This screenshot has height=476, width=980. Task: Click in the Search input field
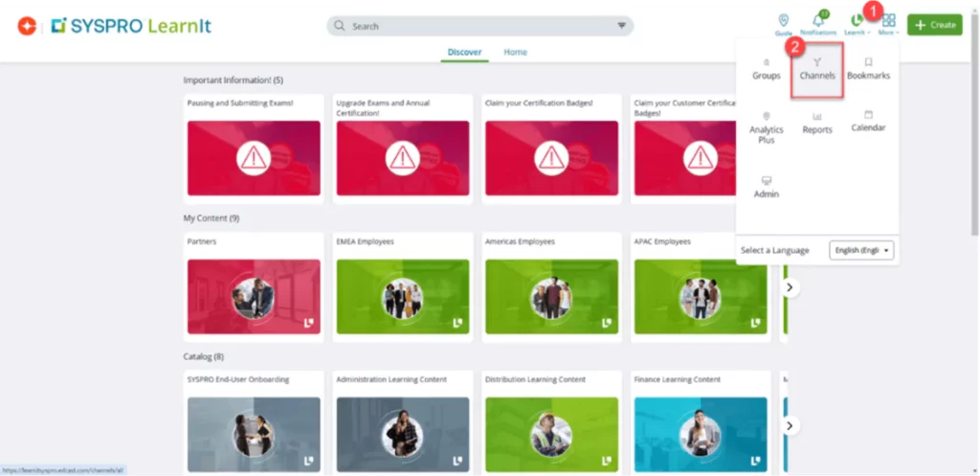[x=479, y=26]
